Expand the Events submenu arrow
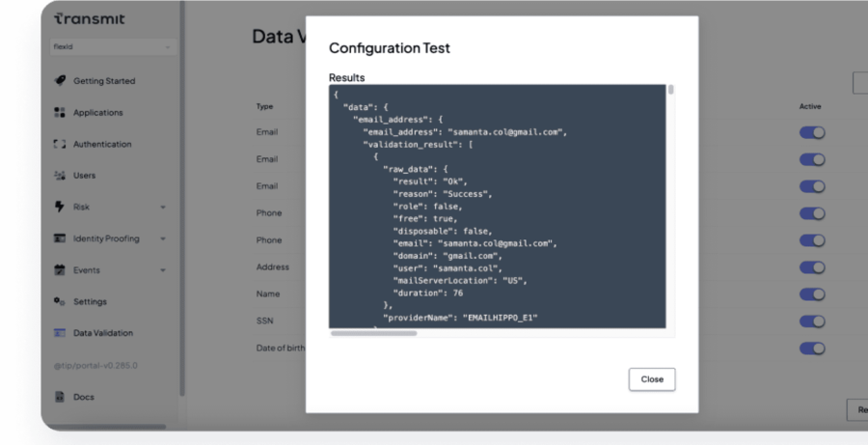 163,270
